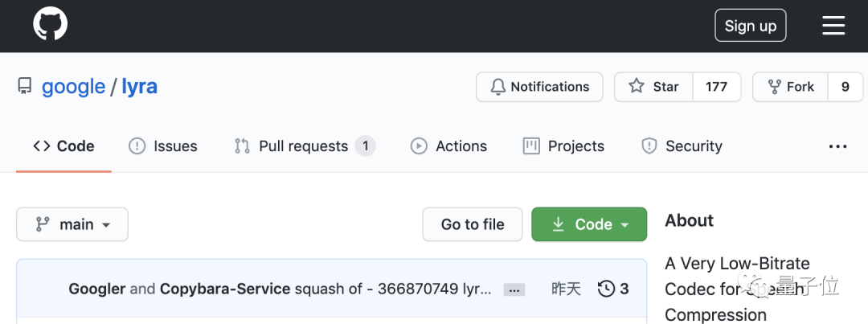Viewport: 868px width, 324px height.
Task: Open the Projects tab
Action: pyautogui.click(x=563, y=146)
